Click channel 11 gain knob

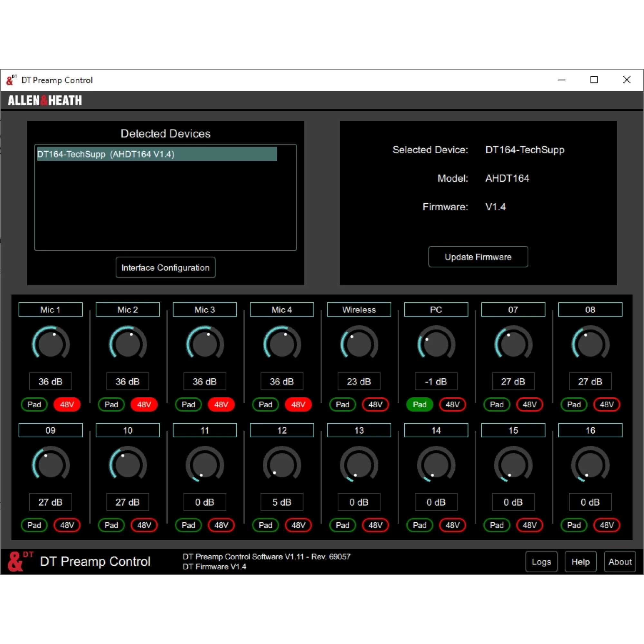(x=205, y=464)
